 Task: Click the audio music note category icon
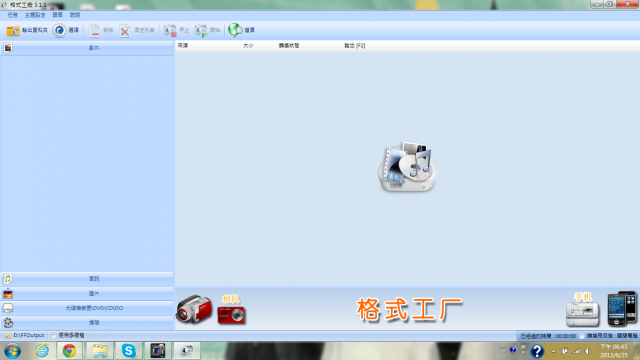8,279
